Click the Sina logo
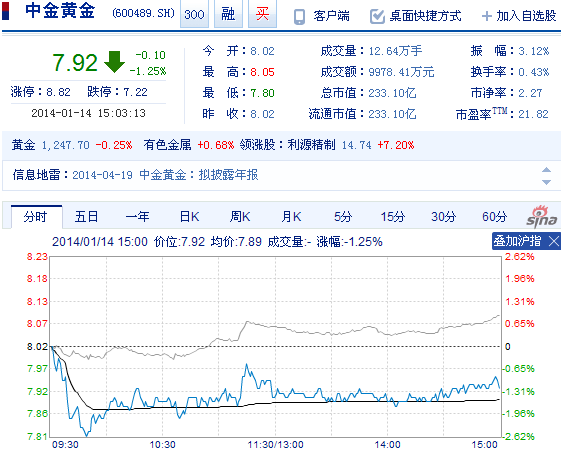This screenshot has width=561, height=451. coord(542,217)
